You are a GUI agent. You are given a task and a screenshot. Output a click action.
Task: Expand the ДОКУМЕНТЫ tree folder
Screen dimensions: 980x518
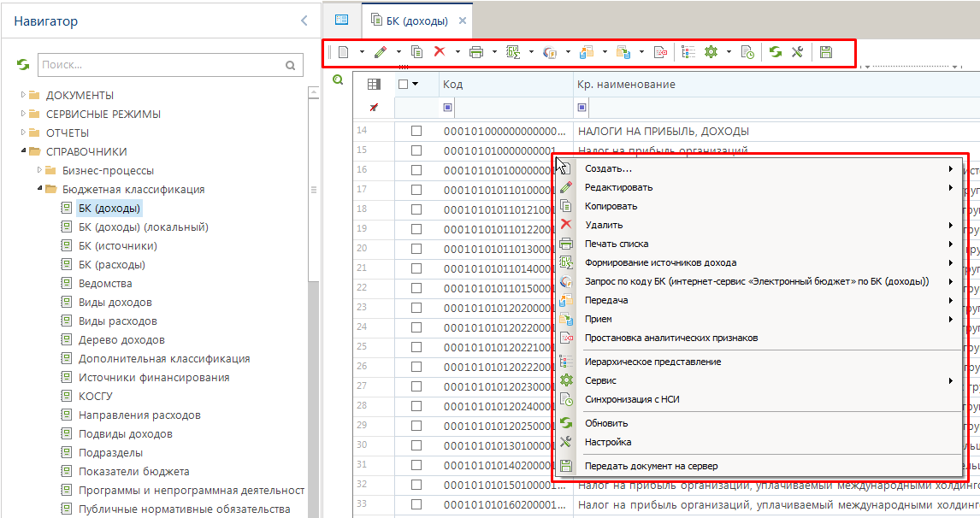[x=24, y=95]
